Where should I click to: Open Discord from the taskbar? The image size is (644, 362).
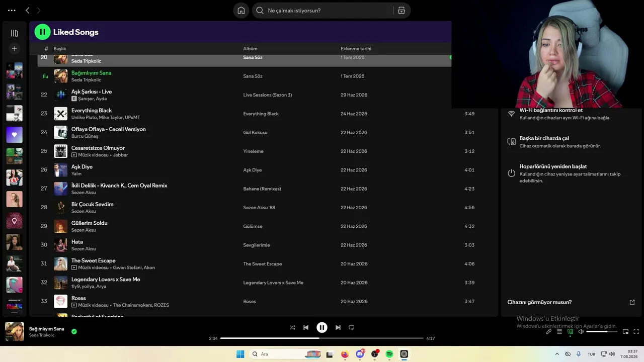tap(360, 354)
